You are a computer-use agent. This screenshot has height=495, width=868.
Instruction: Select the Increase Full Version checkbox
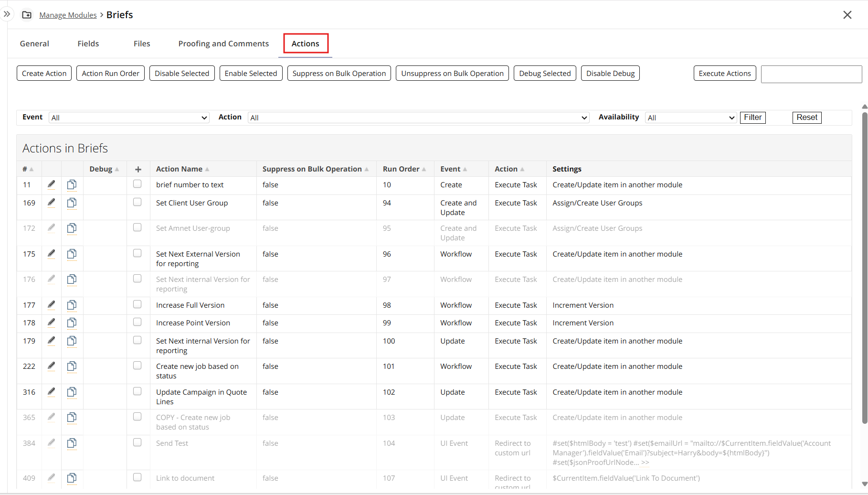138,304
